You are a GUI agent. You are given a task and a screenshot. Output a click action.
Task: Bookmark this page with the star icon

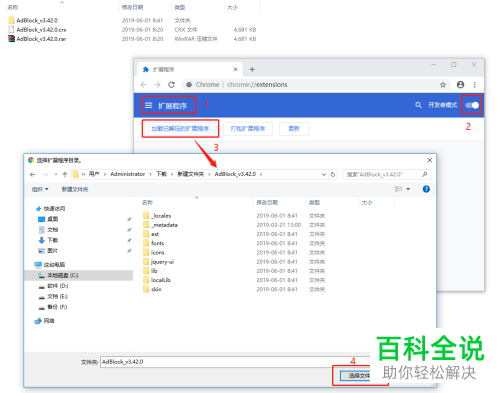click(443, 85)
